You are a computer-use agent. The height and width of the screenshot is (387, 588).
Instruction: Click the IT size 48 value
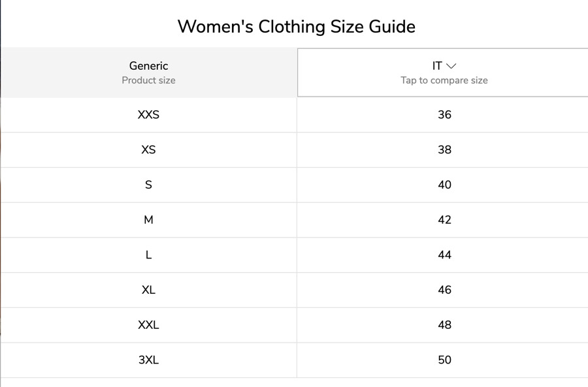tap(444, 325)
